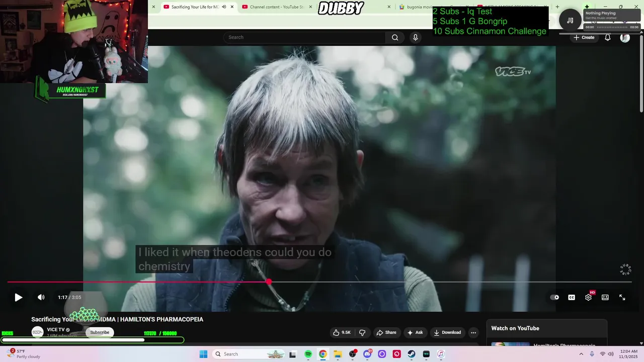Switch to theater mode view
This screenshot has height=362, width=644.
pos(605,297)
